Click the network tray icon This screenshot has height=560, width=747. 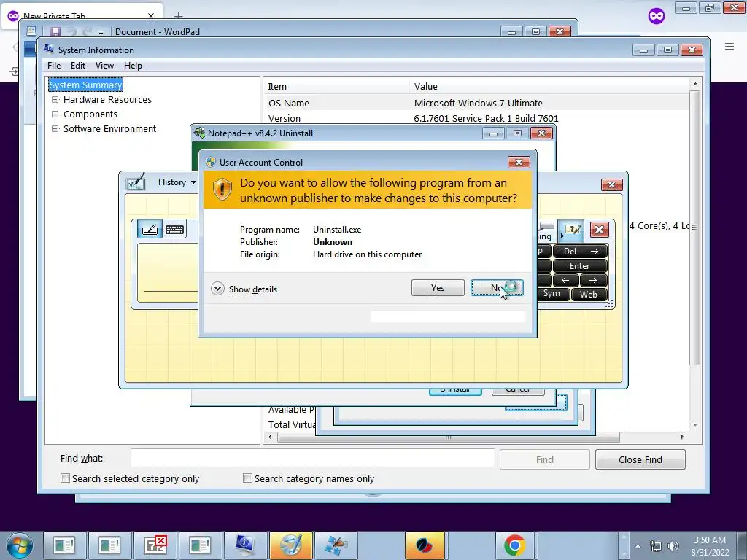click(x=656, y=546)
